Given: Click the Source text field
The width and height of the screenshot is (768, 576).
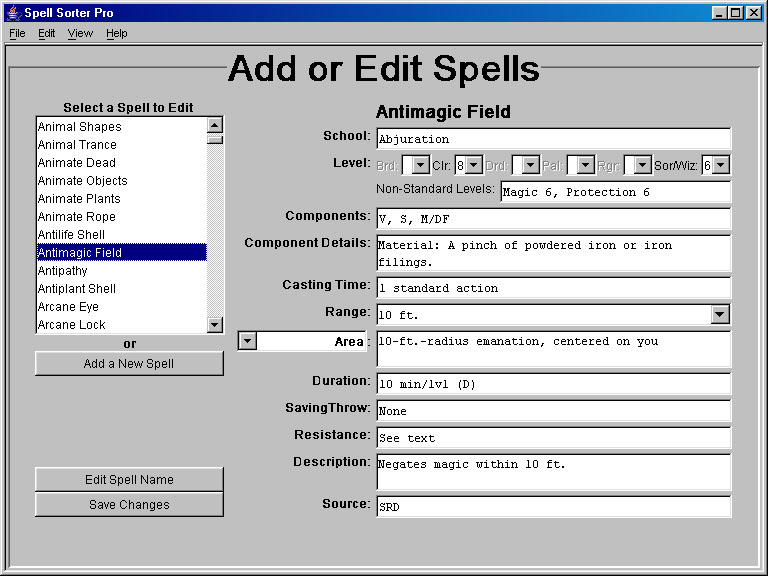Looking at the screenshot, I should [x=553, y=507].
